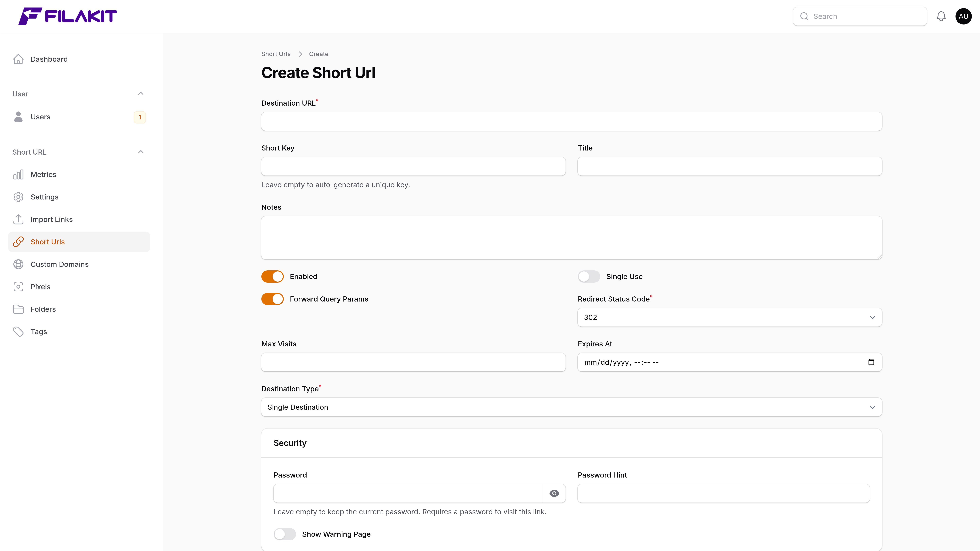The height and width of the screenshot is (551, 980).
Task: Open the Expires At calendar picker icon
Action: coord(871,362)
